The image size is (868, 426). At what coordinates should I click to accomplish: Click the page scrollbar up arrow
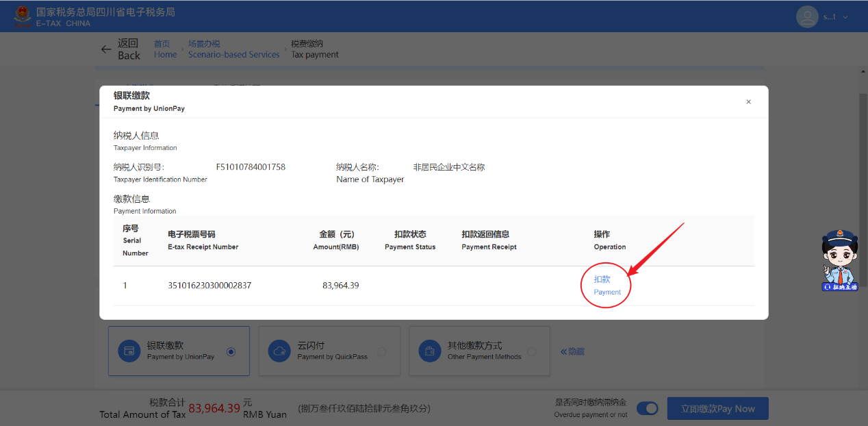pos(863,71)
